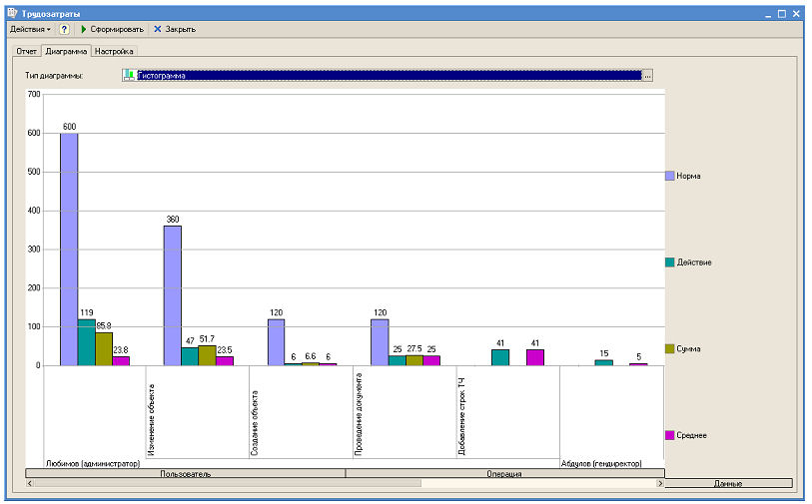
Task: Open the Действия dropdown menu
Action: (x=30, y=30)
